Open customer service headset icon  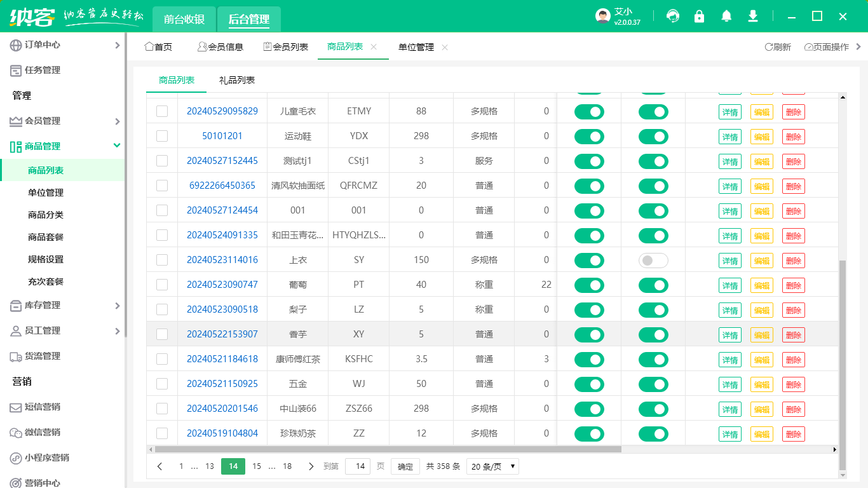pos(673,17)
